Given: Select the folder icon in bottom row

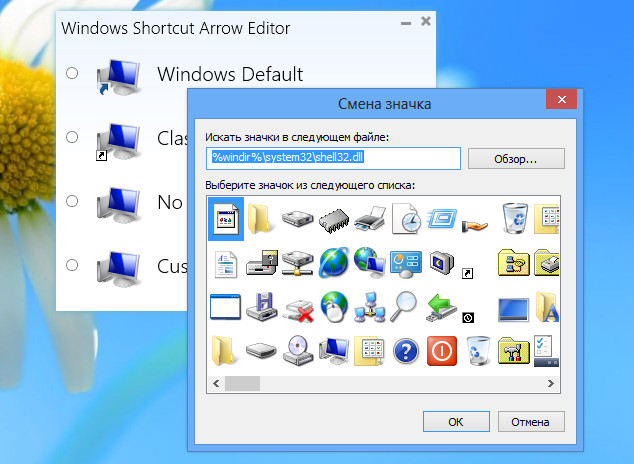Looking at the screenshot, I should click(x=223, y=351).
